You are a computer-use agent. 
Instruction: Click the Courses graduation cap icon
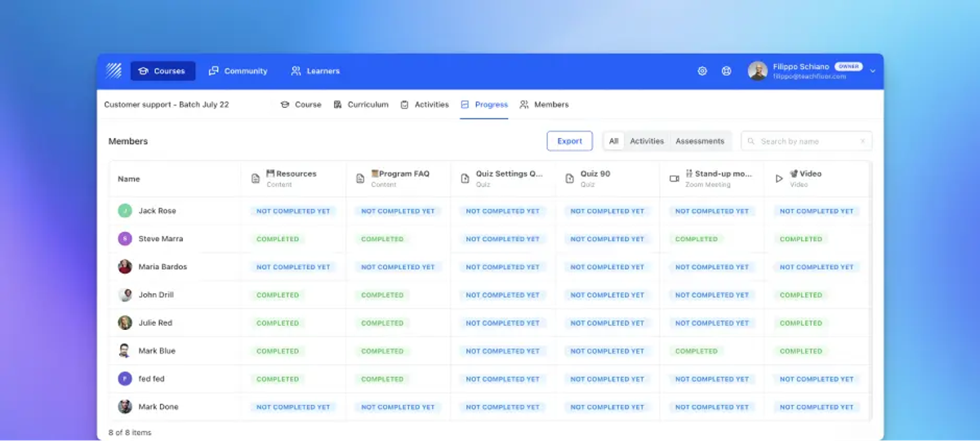point(144,71)
